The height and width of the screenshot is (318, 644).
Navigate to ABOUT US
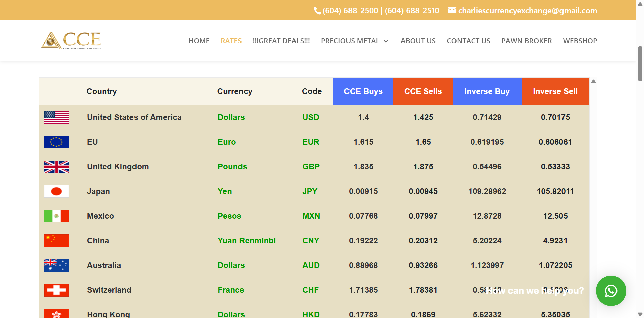pyautogui.click(x=418, y=41)
